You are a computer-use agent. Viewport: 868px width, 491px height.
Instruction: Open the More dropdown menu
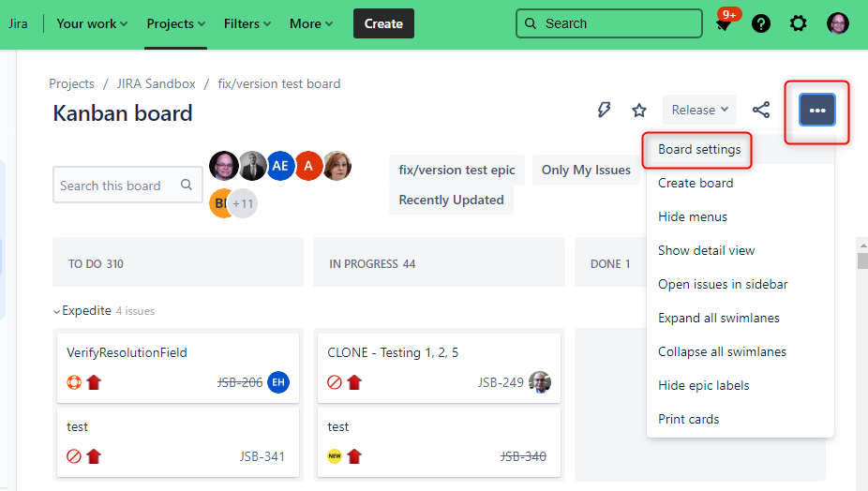(x=310, y=23)
